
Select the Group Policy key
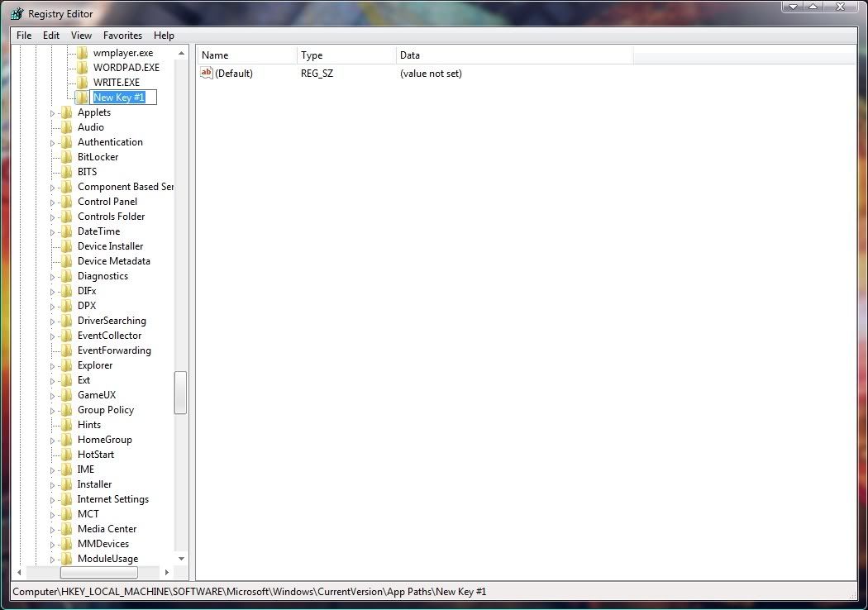[x=105, y=410]
